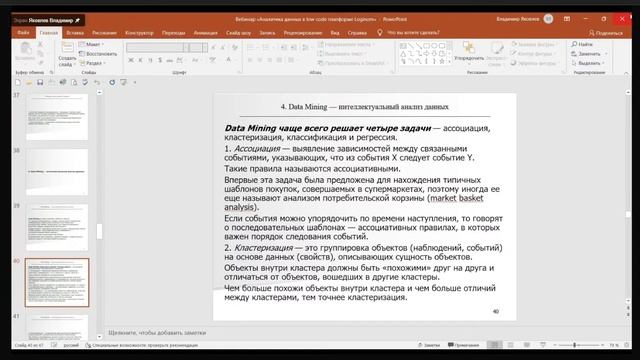
Task: Click the new document icon in quick access toolbar
Action: [18, 82]
